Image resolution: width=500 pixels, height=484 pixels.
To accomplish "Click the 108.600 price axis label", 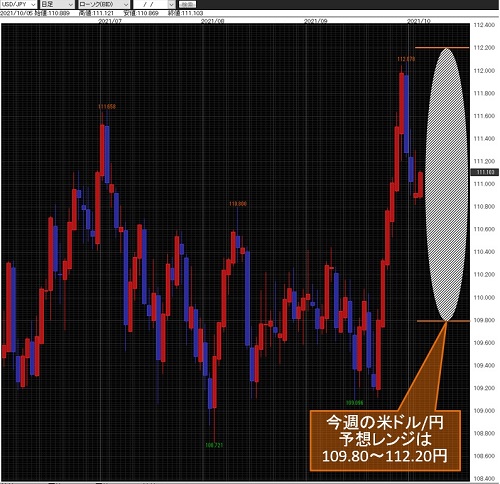I will point(484,456).
